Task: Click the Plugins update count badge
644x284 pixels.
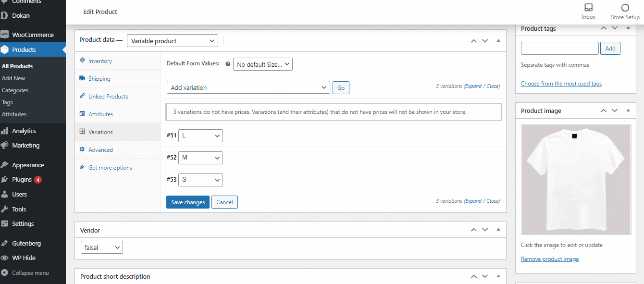Action: pos(38,180)
